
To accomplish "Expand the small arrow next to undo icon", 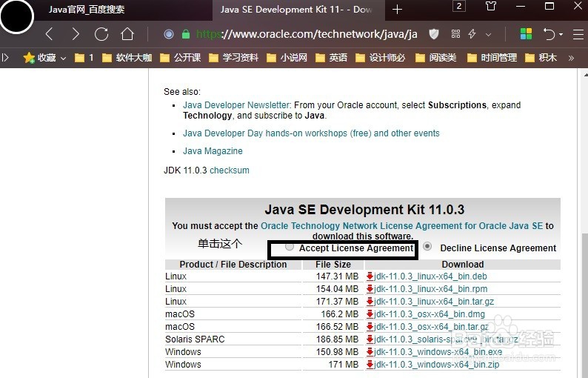I will click(x=561, y=34).
